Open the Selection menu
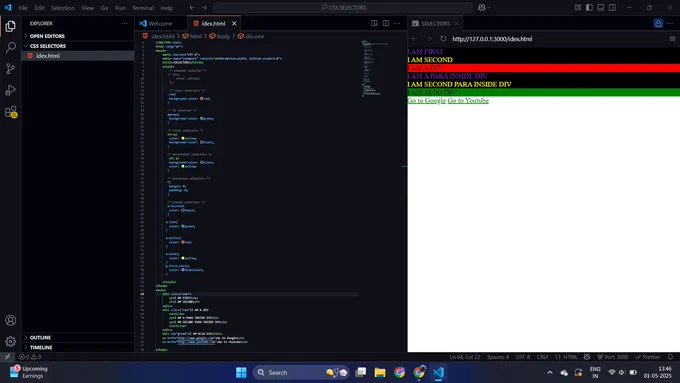The image size is (680, 383). coord(63,8)
